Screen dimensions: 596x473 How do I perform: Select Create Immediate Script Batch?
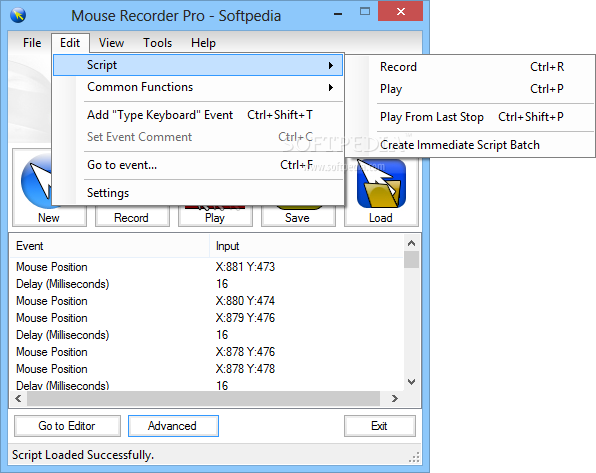471,145
